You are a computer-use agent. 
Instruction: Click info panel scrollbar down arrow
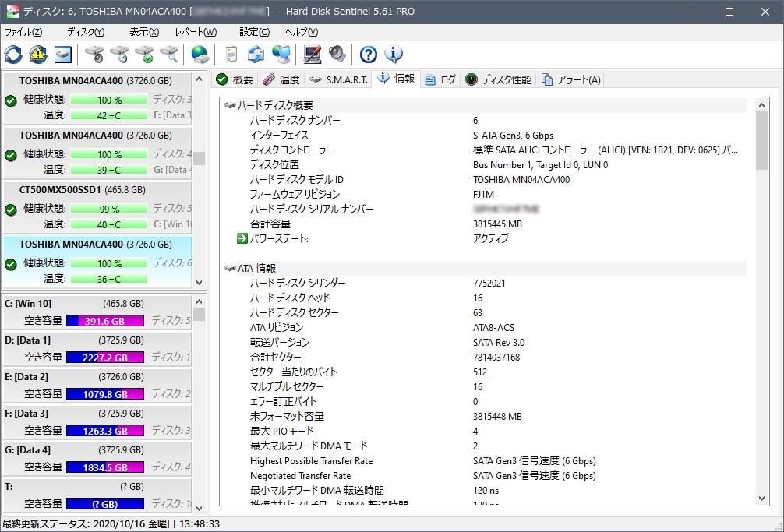pyautogui.click(x=761, y=498)
